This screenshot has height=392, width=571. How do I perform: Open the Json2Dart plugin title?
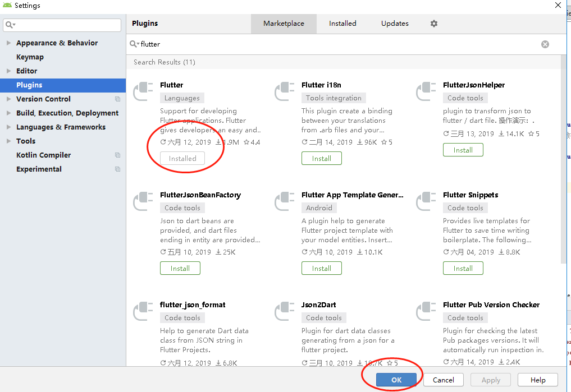click(x=319, y=305)
